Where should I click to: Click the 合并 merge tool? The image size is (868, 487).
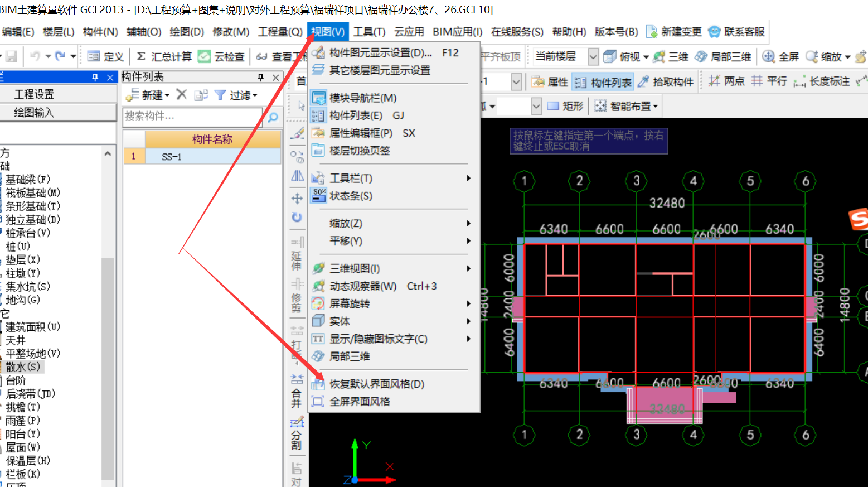(x=297, y=391)
